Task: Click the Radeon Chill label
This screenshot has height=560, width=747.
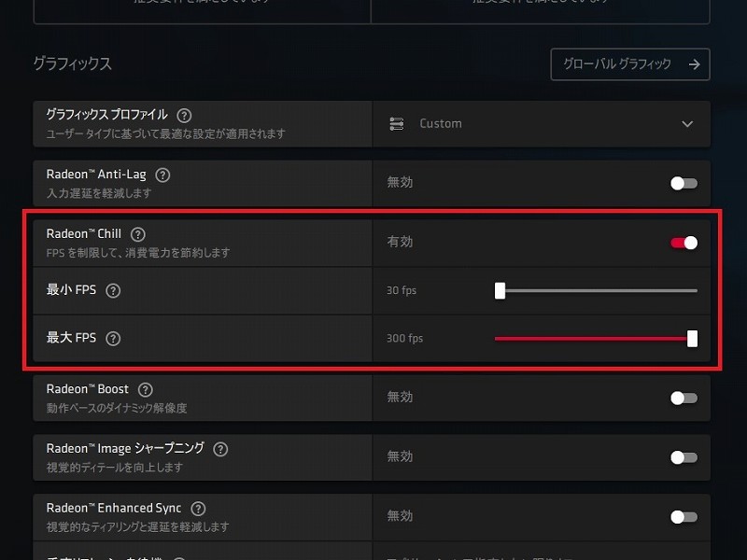Action: tap(84, 234)
